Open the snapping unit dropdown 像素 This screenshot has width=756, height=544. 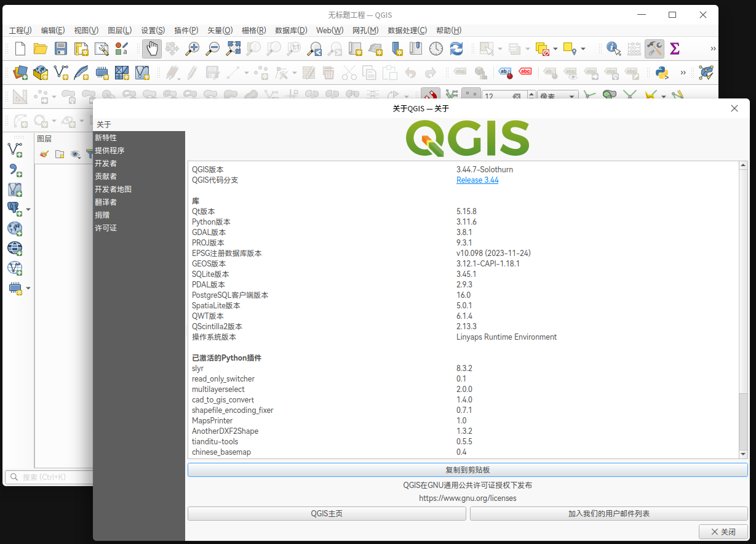[557, 96]
